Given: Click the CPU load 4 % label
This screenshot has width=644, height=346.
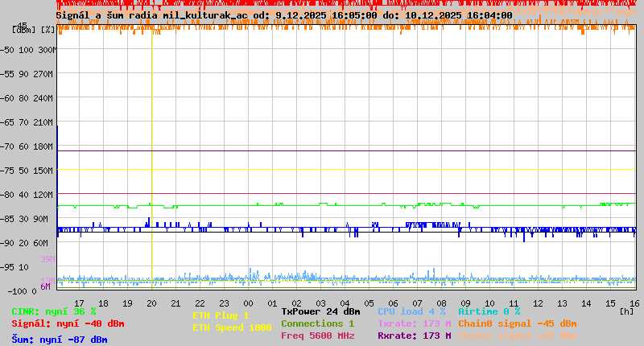Looking at the screenshot, I should 411,311.
